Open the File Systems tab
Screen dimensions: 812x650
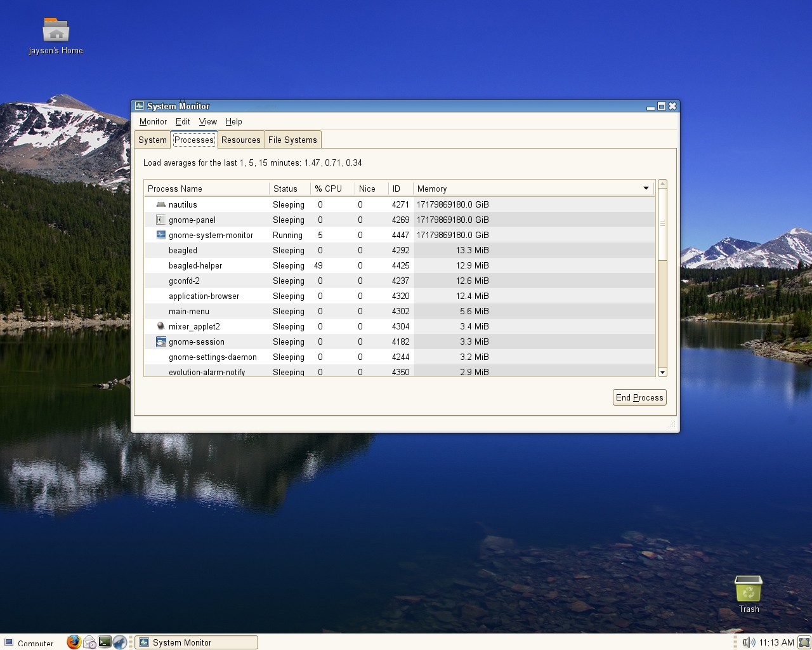point(292,140)
